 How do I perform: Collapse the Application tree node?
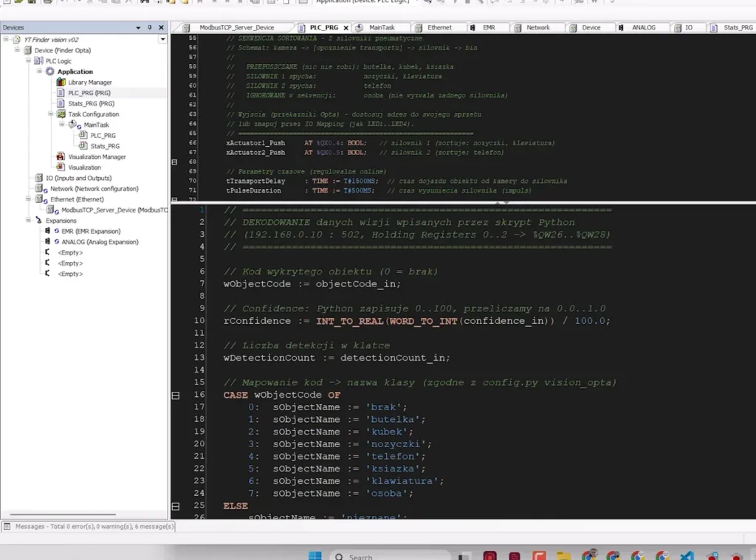40,71
